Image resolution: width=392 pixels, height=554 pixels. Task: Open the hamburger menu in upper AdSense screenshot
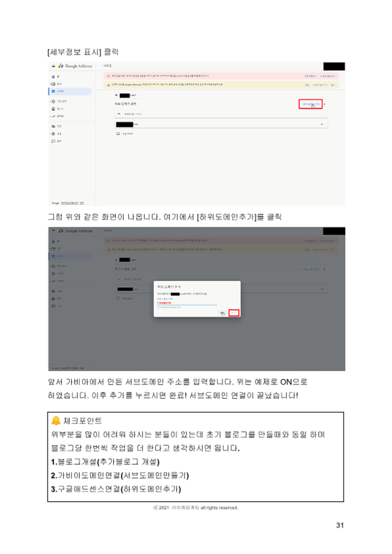pos(54,66)
